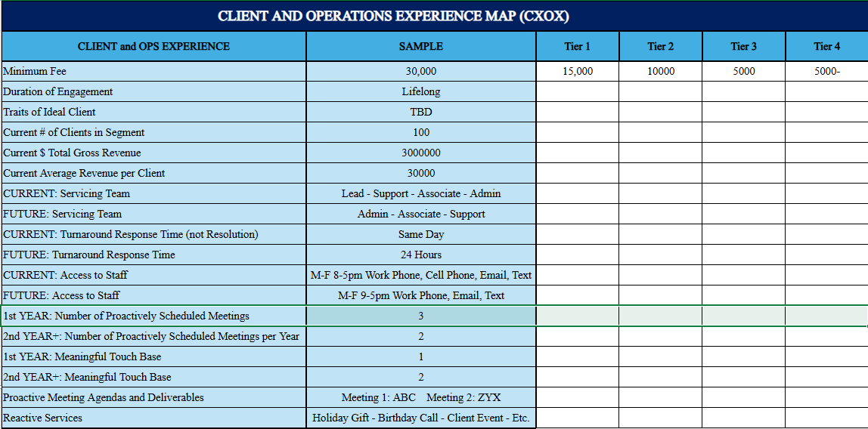868x429 pixels.
Task: Select empty Tier 1 cell in Duration of Engagement row
Action: tap(578, 92)
